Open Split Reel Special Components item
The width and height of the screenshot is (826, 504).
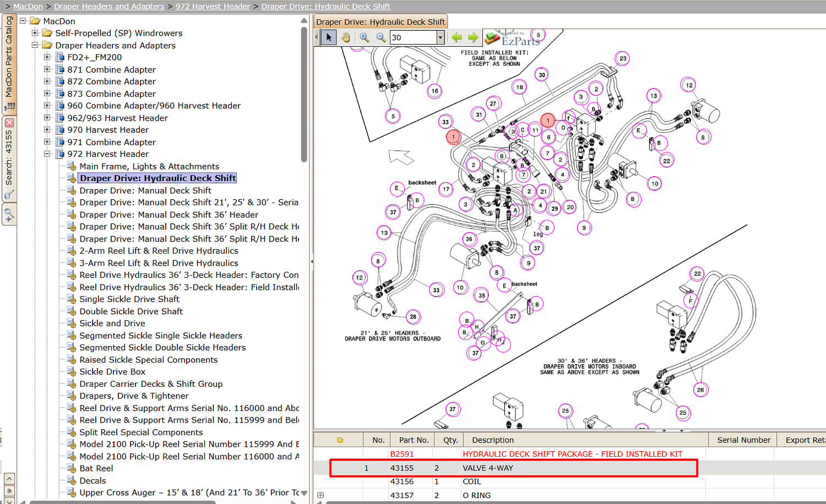tap(141, 432)
